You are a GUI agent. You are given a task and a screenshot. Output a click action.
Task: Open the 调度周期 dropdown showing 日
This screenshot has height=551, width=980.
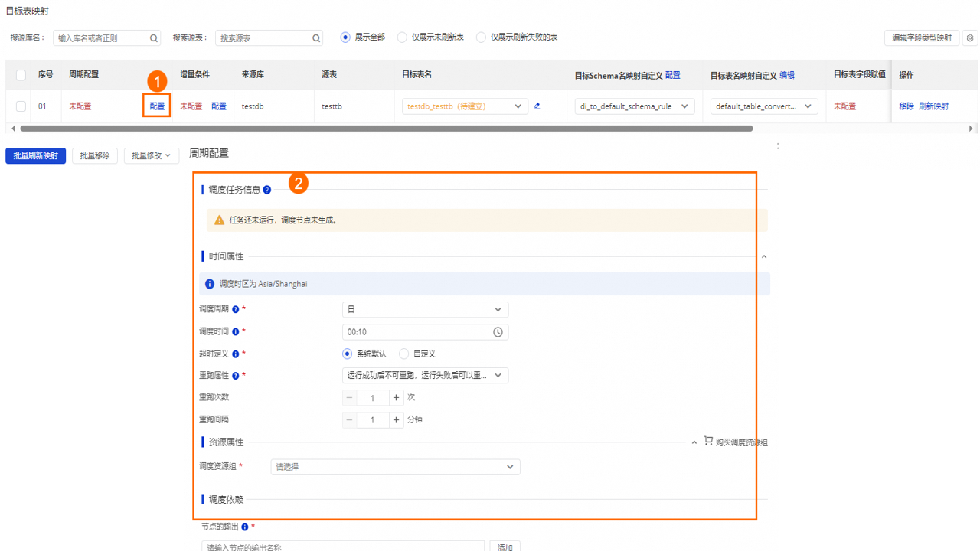point(425,310)
